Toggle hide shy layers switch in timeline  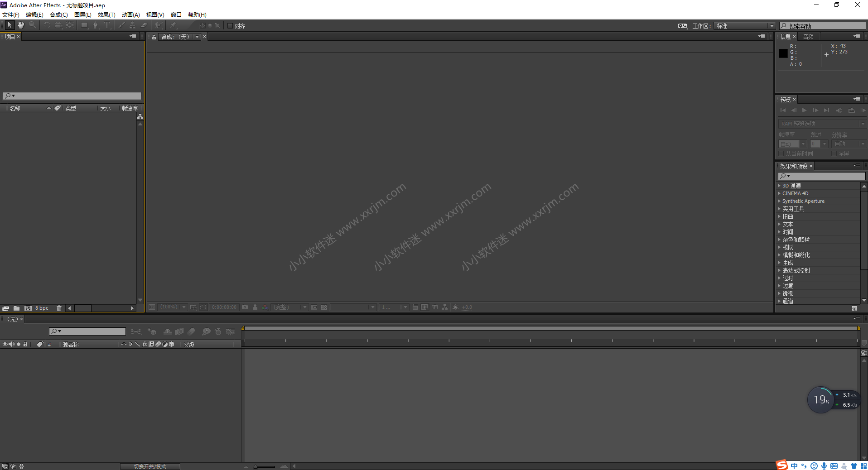(168, 332)
